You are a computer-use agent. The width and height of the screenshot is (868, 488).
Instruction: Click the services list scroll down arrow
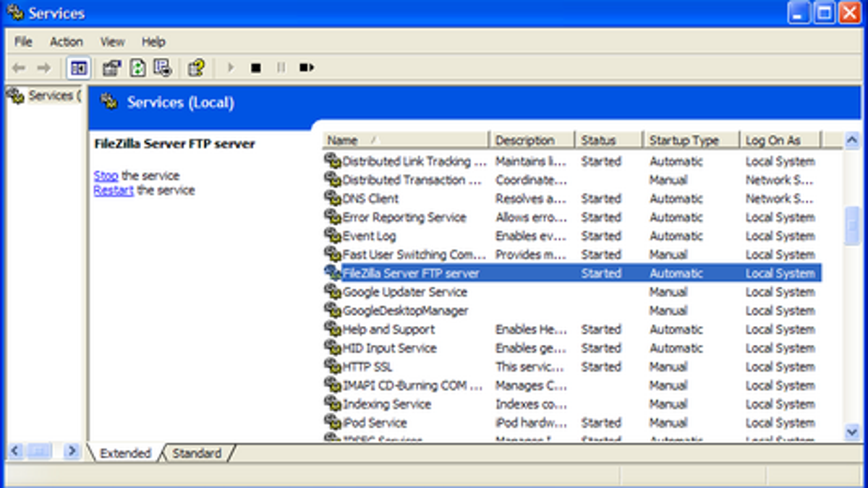pyautogui.click(x=852, y=432)
